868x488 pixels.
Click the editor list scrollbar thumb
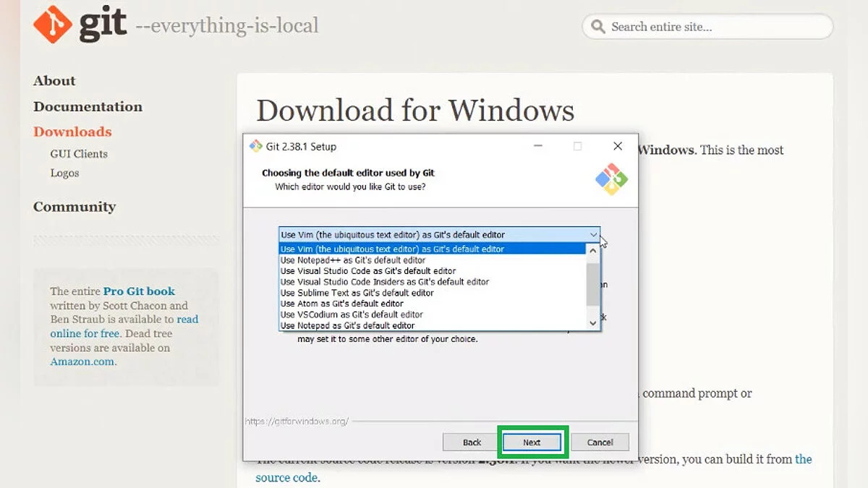tap(593, 285)
